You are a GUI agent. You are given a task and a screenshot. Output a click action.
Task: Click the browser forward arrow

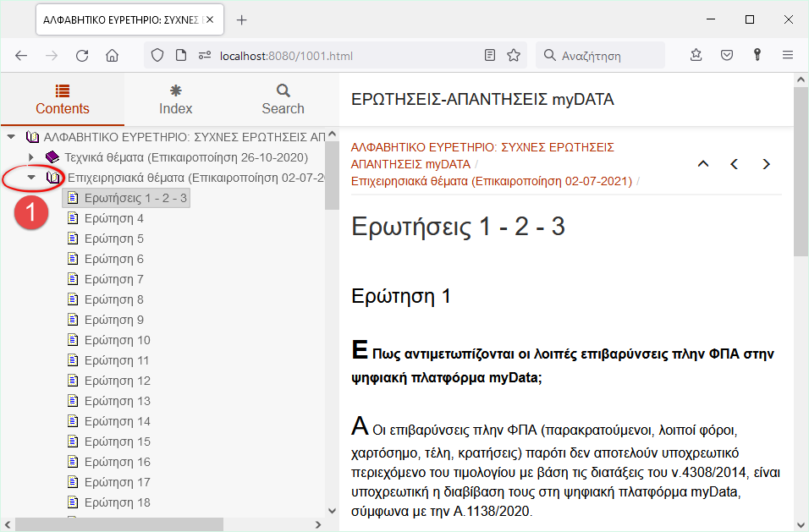click(52, 56)
